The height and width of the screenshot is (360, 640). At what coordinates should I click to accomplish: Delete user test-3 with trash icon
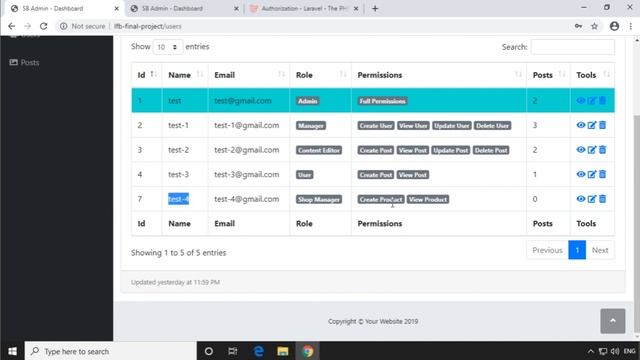point(602,174)
